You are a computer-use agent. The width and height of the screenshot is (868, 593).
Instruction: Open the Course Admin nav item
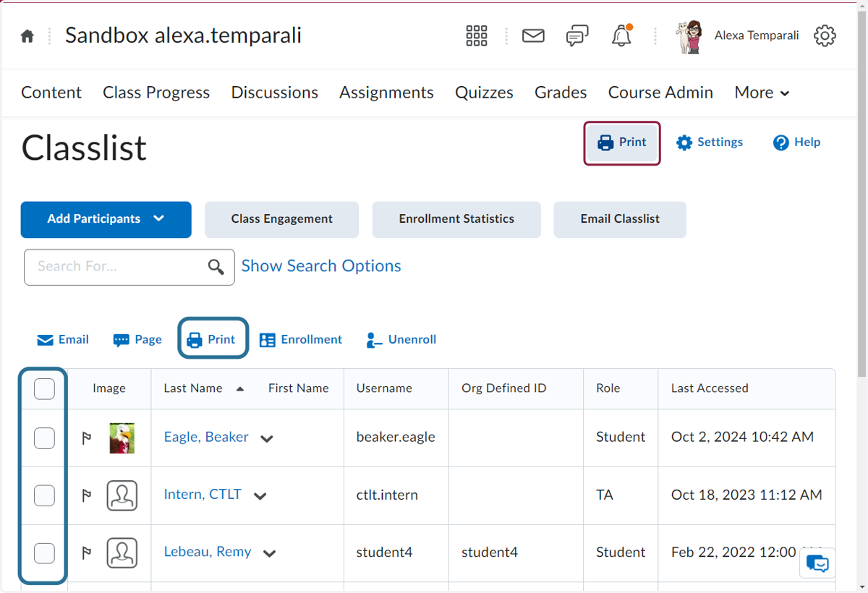660,93
